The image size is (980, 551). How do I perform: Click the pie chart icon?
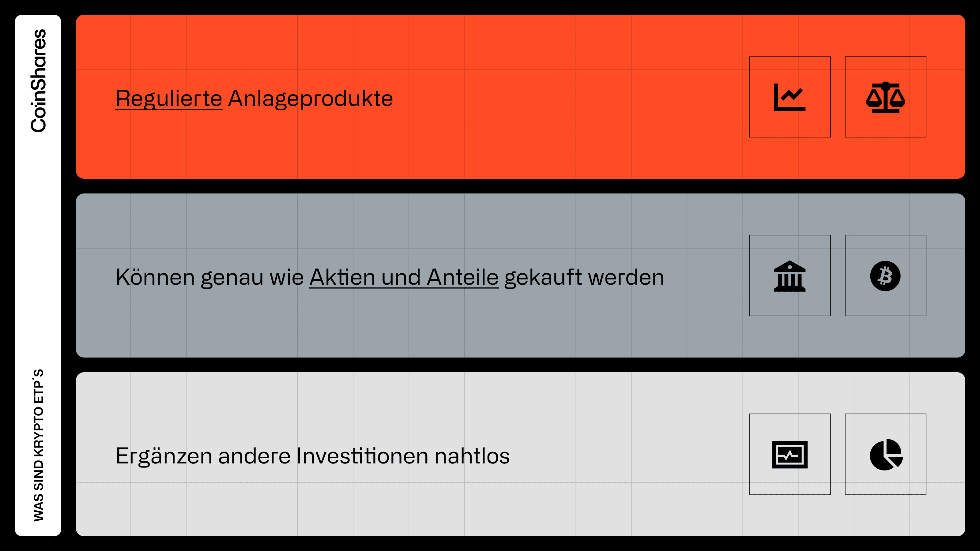point(886,455)
